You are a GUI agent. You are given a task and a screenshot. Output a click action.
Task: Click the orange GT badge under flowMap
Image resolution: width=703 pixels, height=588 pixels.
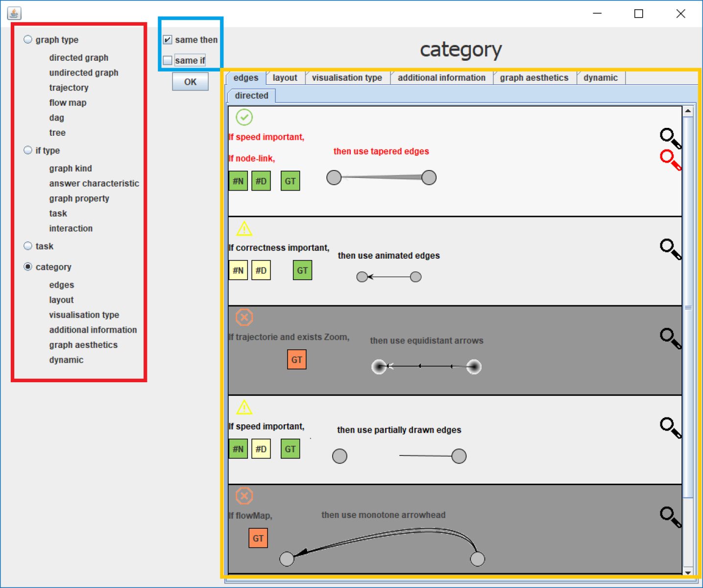click(x=258, y=538)
